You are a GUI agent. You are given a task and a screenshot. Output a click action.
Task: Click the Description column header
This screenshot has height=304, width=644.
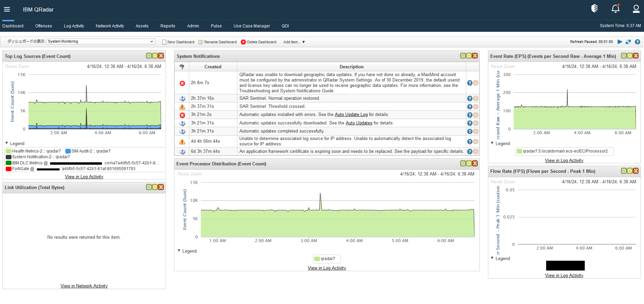click(351, 67)
